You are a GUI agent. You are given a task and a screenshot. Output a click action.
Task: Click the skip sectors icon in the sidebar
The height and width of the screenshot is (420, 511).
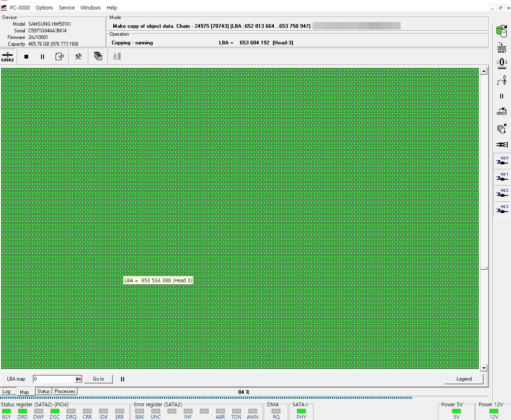tap(501, 112)
